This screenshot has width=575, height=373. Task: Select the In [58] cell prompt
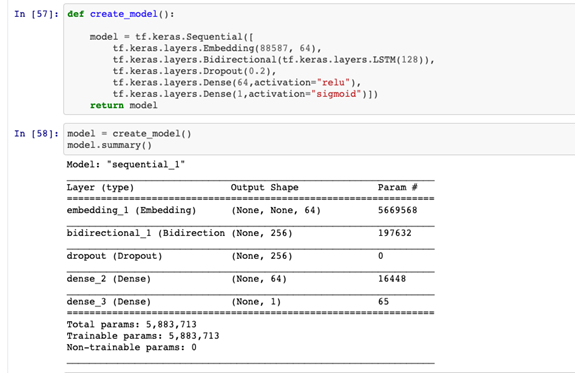[36, 134]
